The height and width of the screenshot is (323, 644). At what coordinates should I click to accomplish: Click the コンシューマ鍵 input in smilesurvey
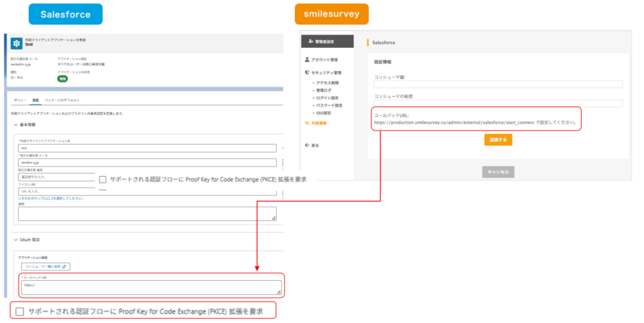click(x=498, y=84)
